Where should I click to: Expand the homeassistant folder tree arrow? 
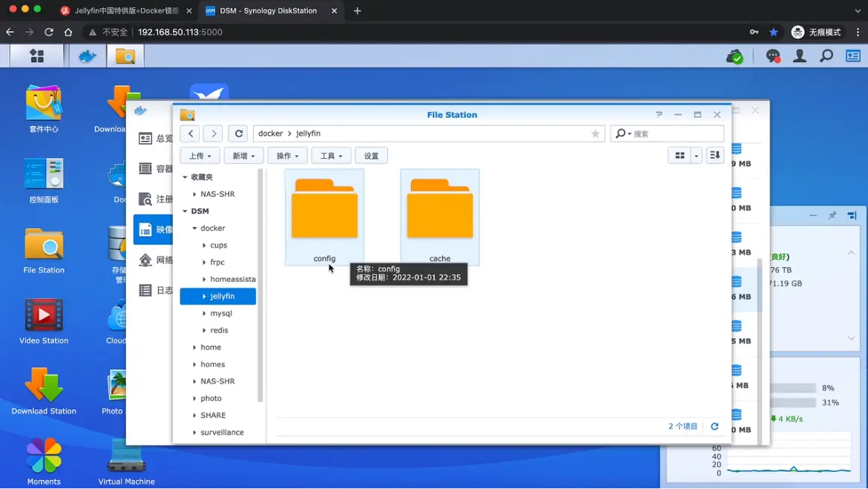(x=204, y=280)
